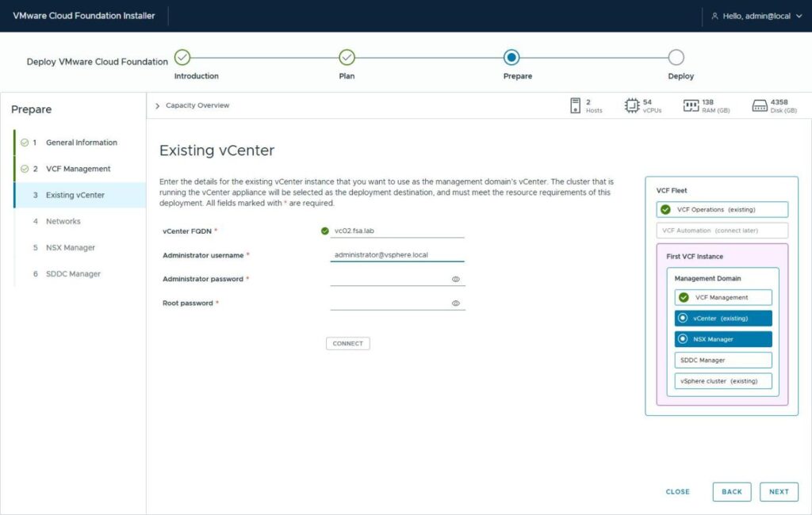Click the green check icon in VCF Management box

click(684, 298)
